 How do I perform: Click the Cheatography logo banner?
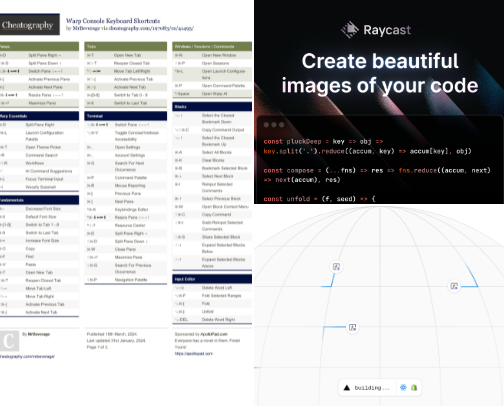tap(29, 24)
